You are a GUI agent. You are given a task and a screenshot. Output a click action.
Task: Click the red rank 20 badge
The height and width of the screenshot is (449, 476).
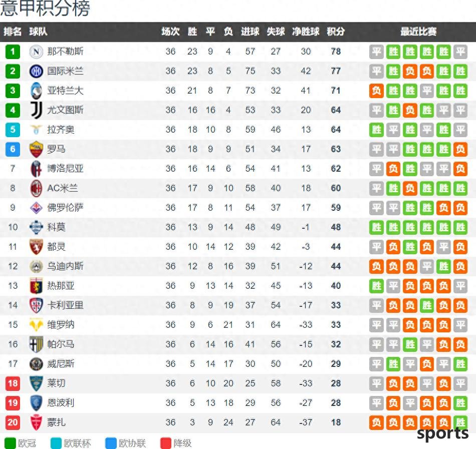(13, 422)
